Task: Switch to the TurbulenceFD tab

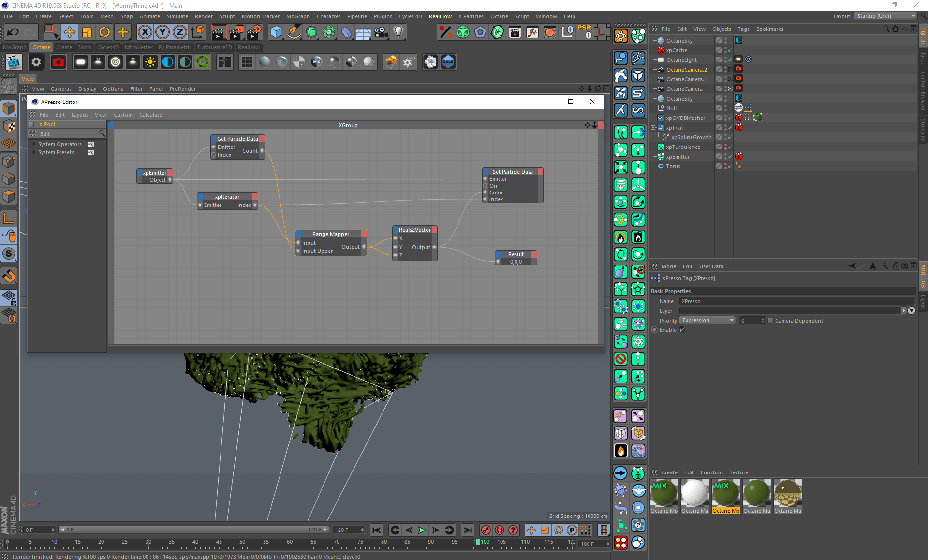Action: point(214,47)
